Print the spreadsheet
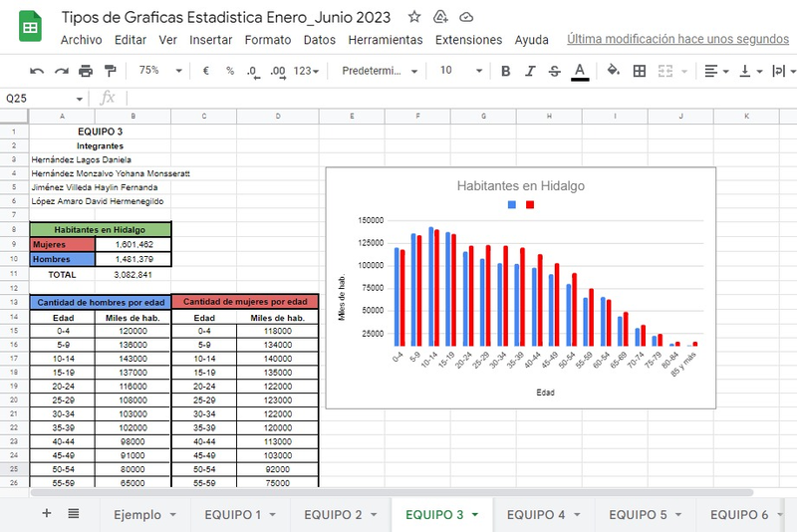797x532 pixels. [86, 71]
